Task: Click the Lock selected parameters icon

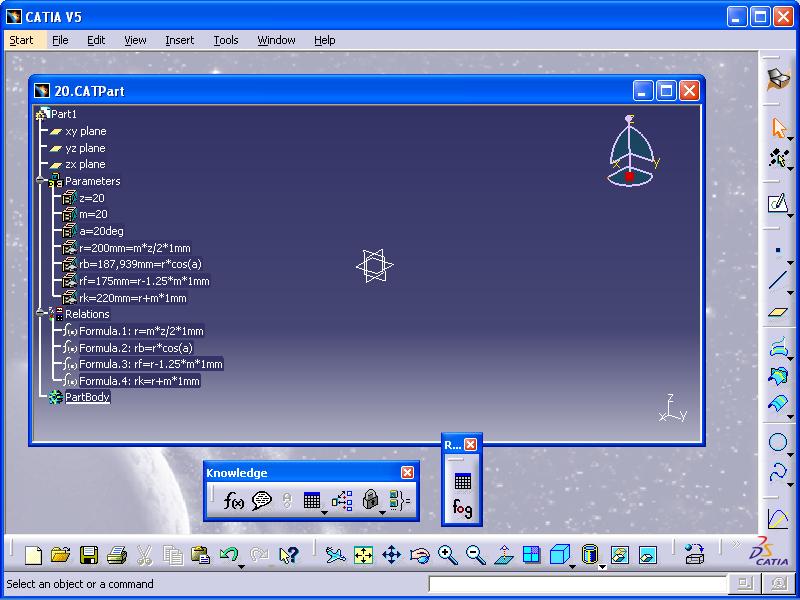Action: tap(370, 501)
